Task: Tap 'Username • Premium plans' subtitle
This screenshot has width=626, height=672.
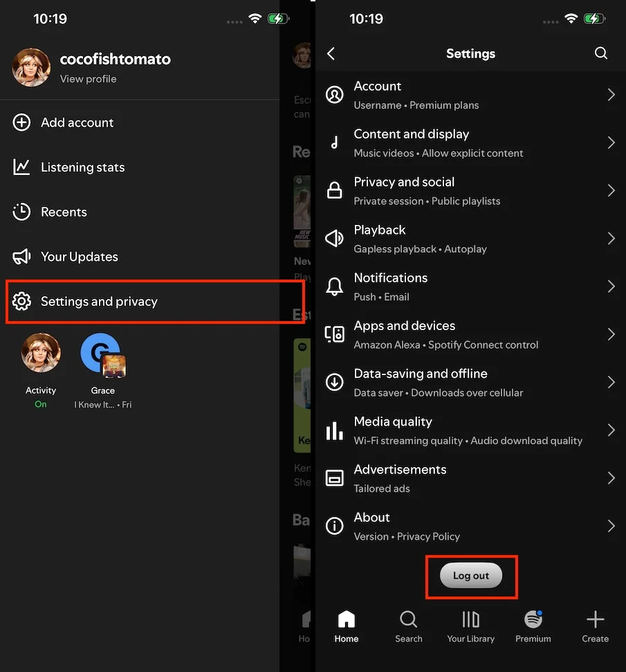Action: (416, 105)
